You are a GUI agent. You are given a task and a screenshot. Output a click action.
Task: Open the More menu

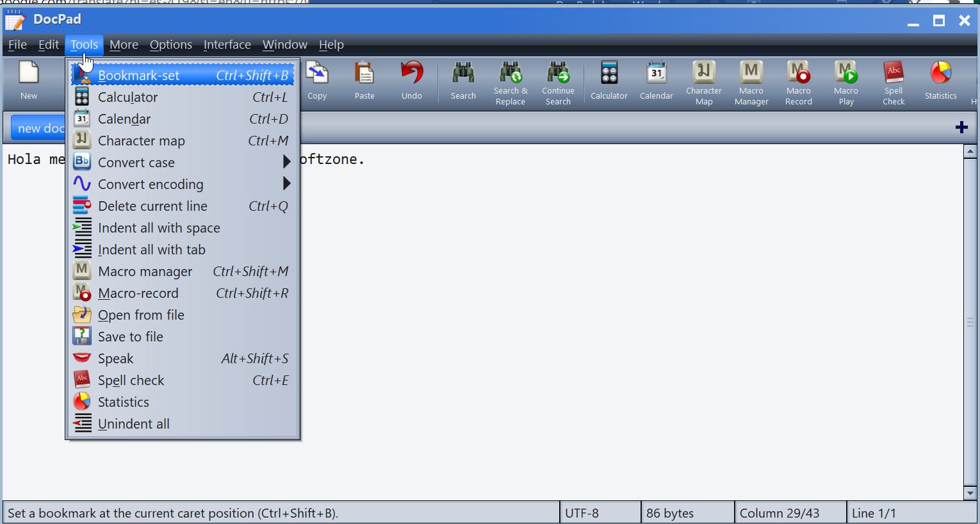(x=124, y=45)
